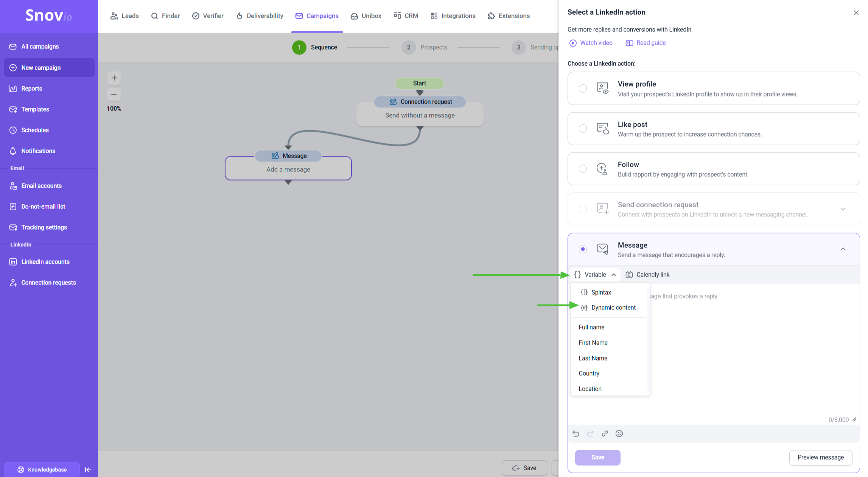This screenshot has height=477, width=868.
Task: Select the Message radio button
Action: pos(583,249)
